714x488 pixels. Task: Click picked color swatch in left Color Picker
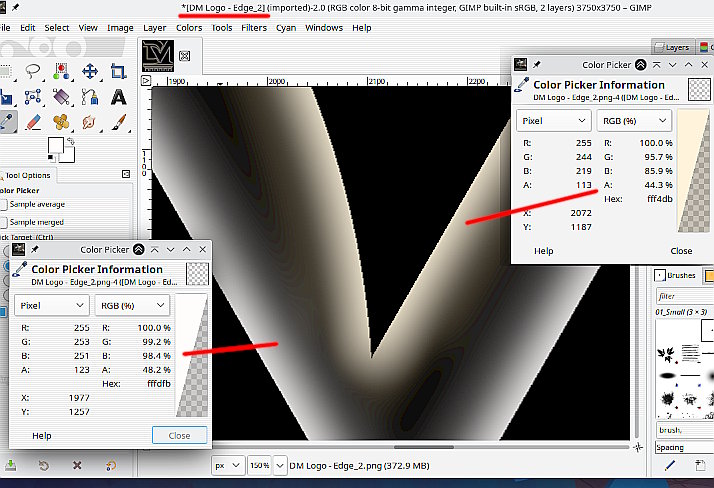pos(192,356)
